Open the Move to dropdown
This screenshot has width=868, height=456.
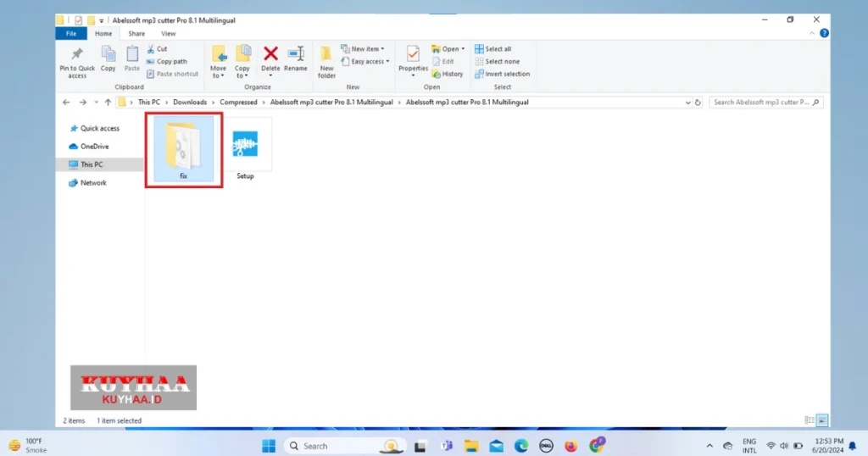click(x=218, y=63)
